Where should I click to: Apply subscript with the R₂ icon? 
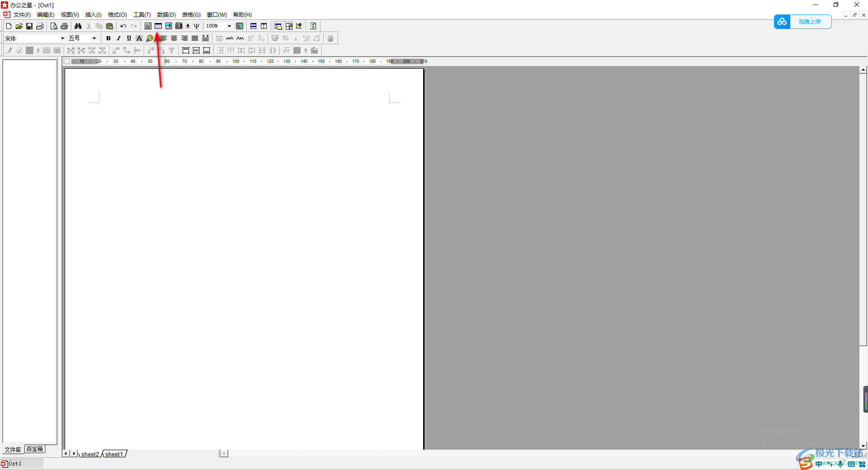pos(261,38)
